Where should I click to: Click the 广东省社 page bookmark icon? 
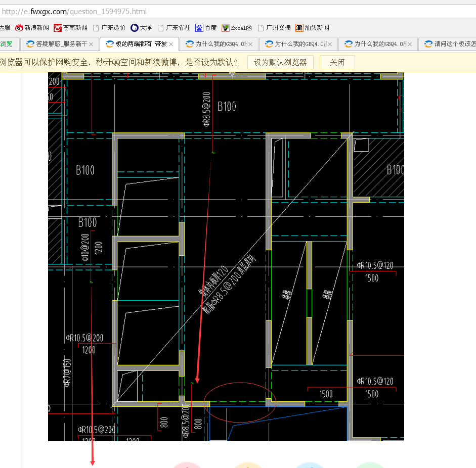click(160, 28)
